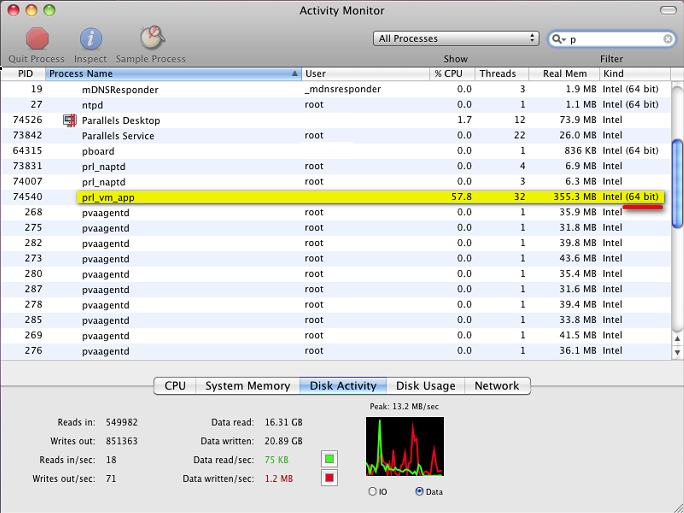Switch to the CPU tab
Image resolution: width=684 pixels, height=513 pixels.
pos(175,386)
